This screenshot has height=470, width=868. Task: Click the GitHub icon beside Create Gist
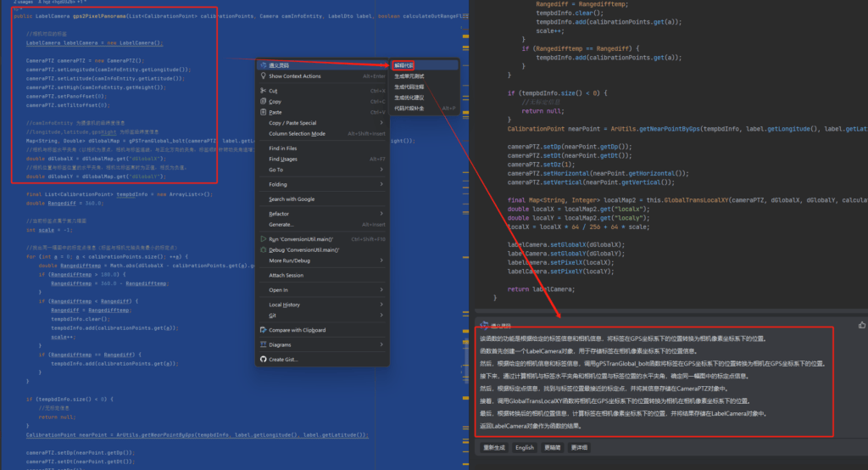263,359
